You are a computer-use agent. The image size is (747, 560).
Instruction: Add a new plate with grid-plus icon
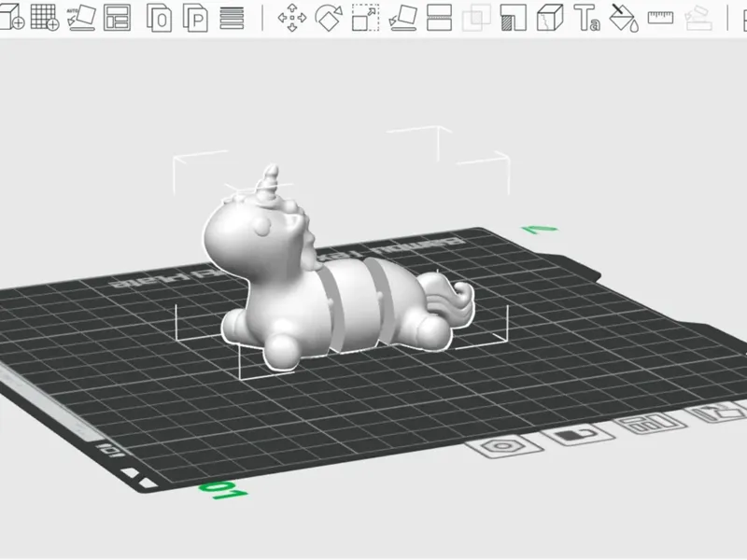(44, 17)
